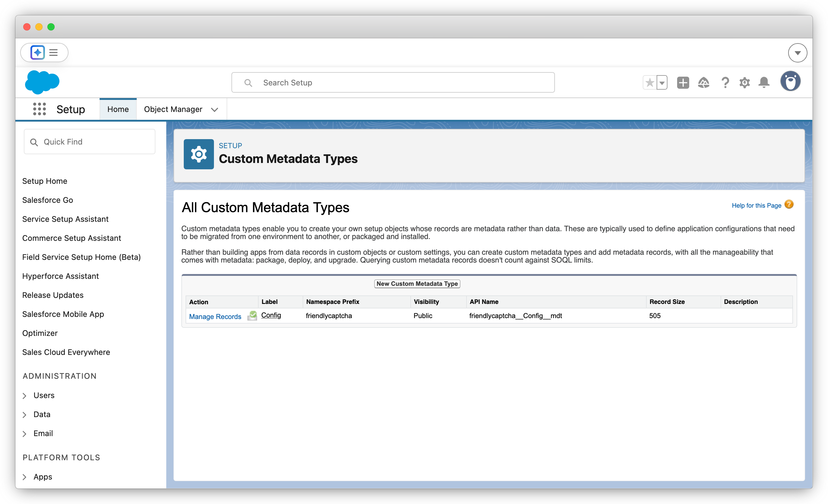Screen dimensions: 828x504
Task: Open Service Setup Assistant
Action: (x=65, y=219)
